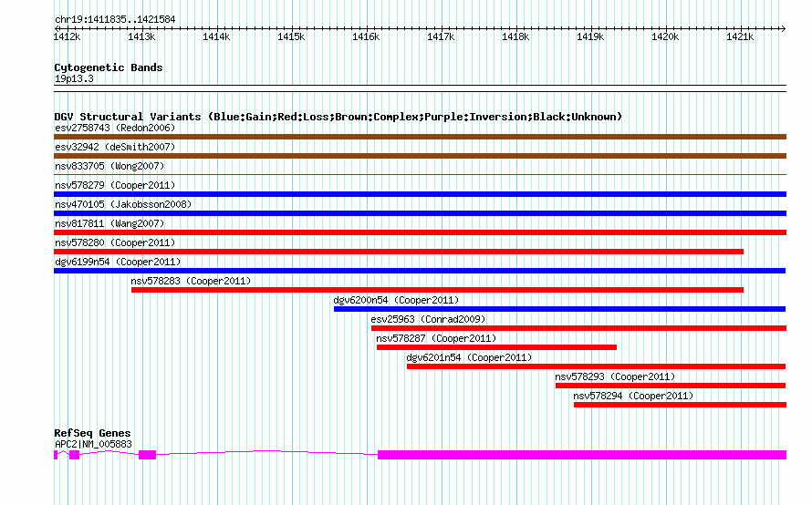Click the 1413k ruler mark
The height and width of the screenshot is (505, 812).
pyautogui.click(x=141, y=36)
